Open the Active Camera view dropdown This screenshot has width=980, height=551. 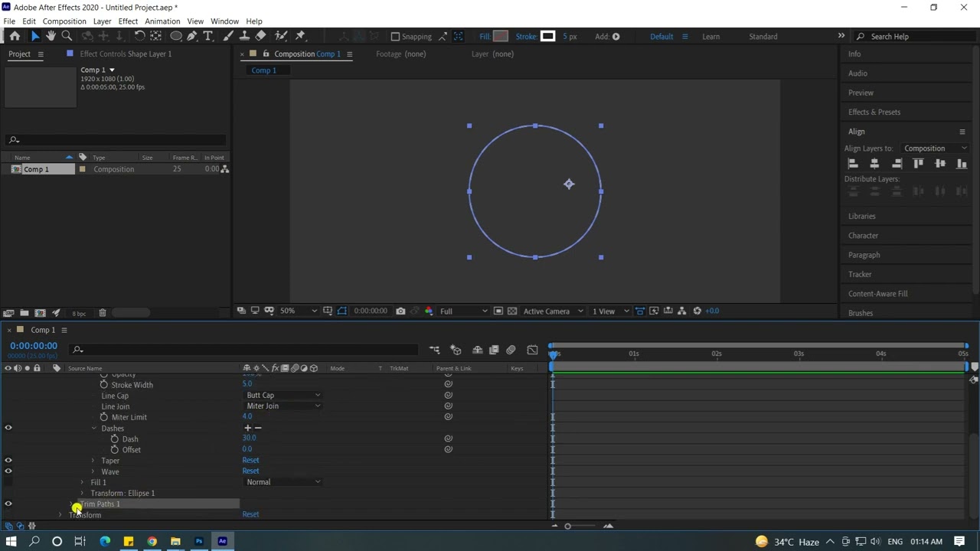552,311
